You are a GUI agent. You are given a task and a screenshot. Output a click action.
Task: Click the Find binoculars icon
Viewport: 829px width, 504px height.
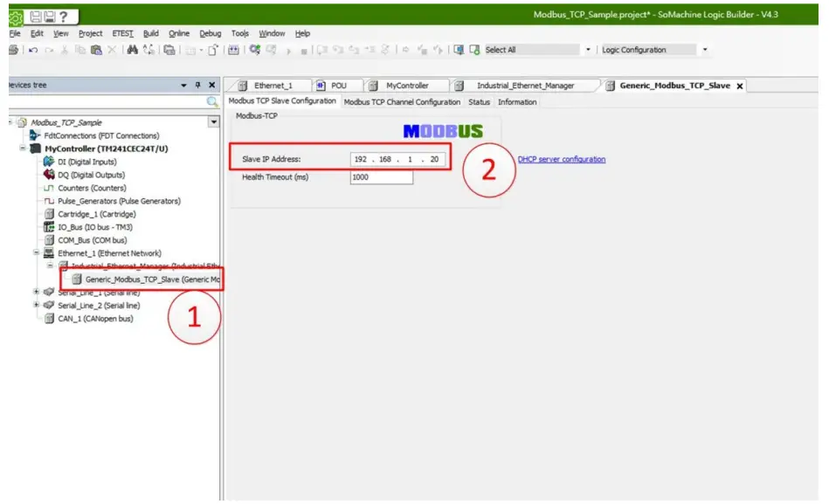coord(132,50)
